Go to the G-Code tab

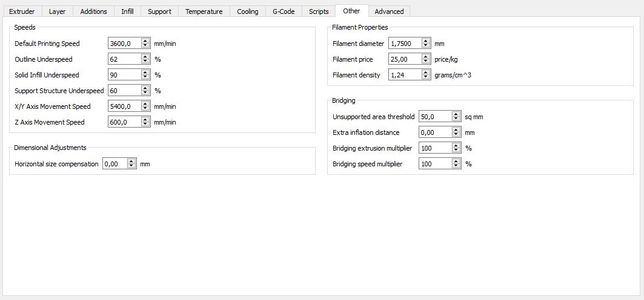point(284,11)
